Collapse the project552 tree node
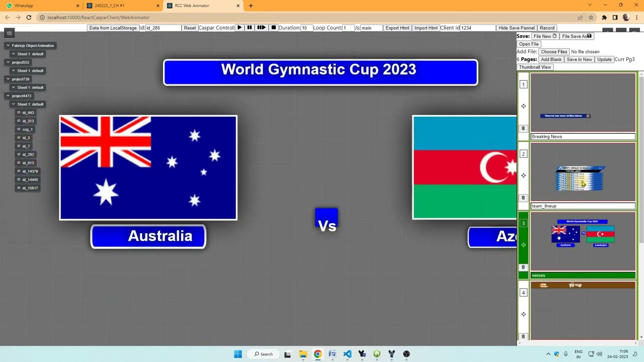Screen dimensions: 644x362 coord(8,62)
